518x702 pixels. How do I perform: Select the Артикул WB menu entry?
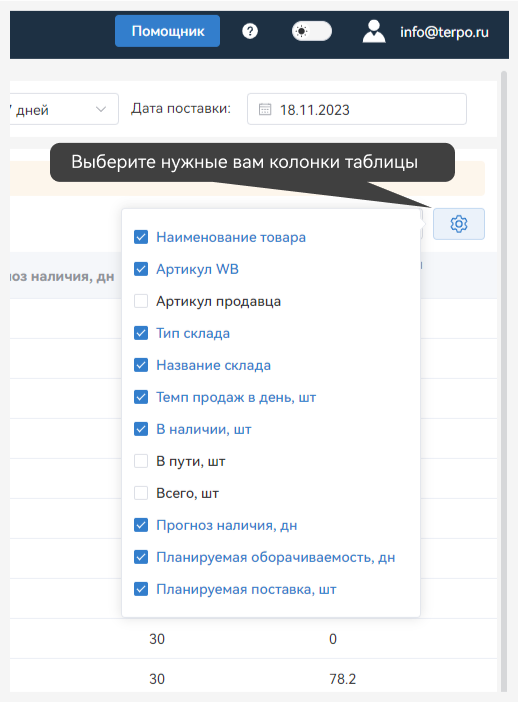point(197,269)
